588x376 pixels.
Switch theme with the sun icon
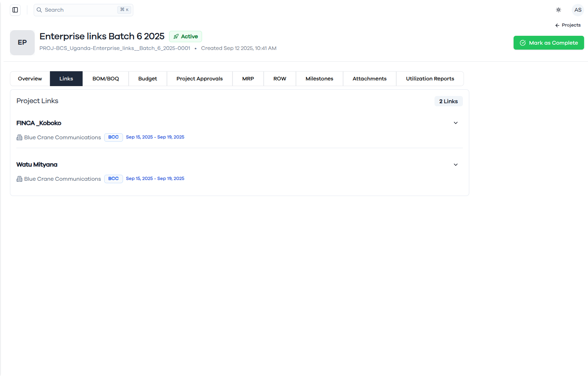559,10
